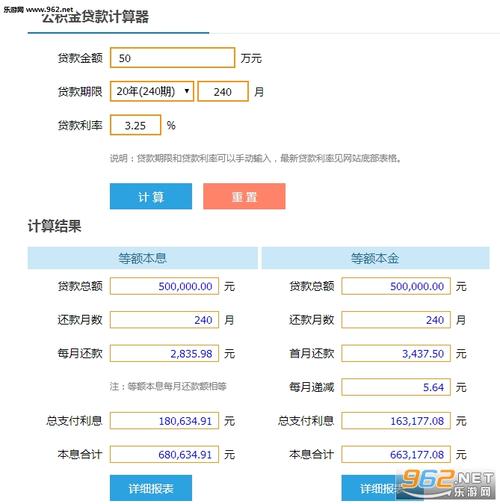500x504 pixels.
Task: Click the orange 重置 button
Action: point(244,196)
